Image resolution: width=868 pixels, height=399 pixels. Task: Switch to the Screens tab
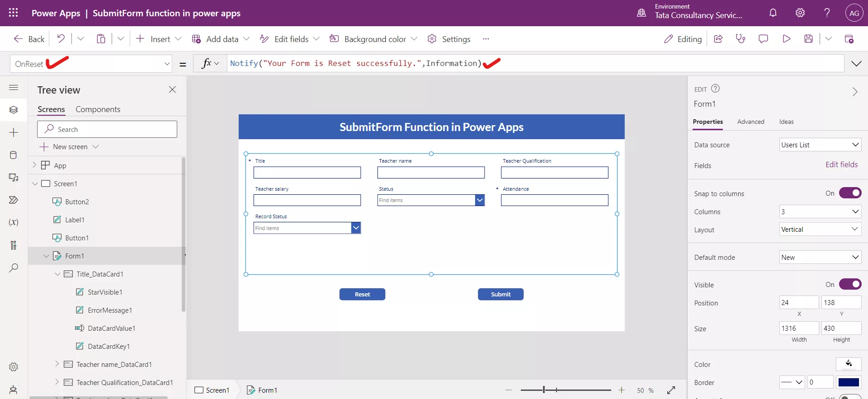[x=51, y=109]
